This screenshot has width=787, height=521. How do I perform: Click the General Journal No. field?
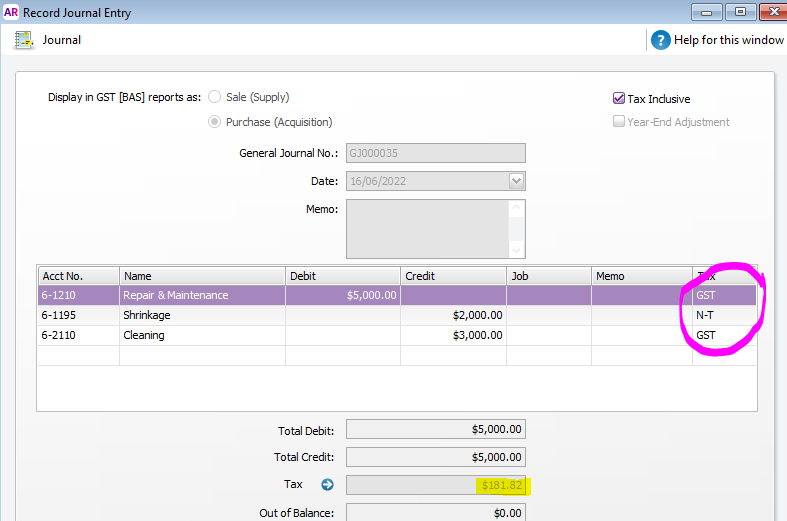point(435,154)
